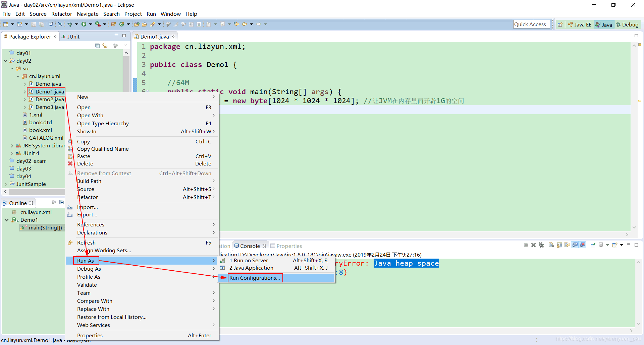Image resolution: width=644 pixels, height=345 pixels.
Task: Toggle Link with Editor in Package Explorer
Action: pos(105,46)
